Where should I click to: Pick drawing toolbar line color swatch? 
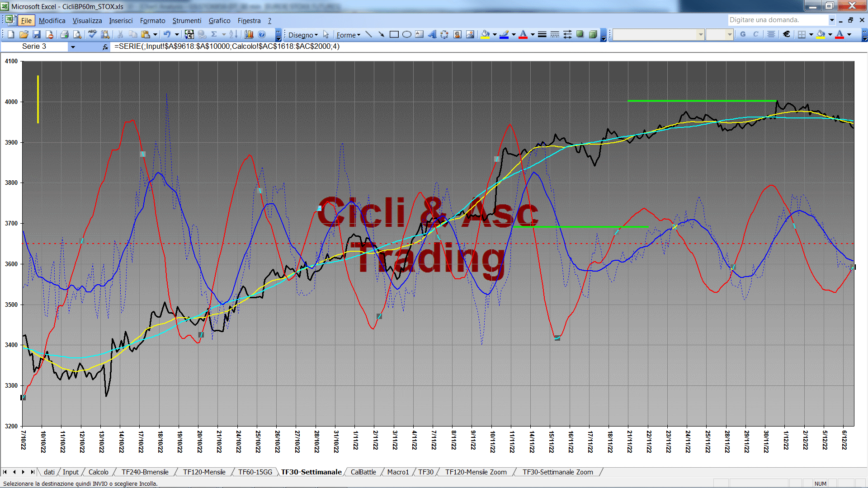tap(504, 34)
